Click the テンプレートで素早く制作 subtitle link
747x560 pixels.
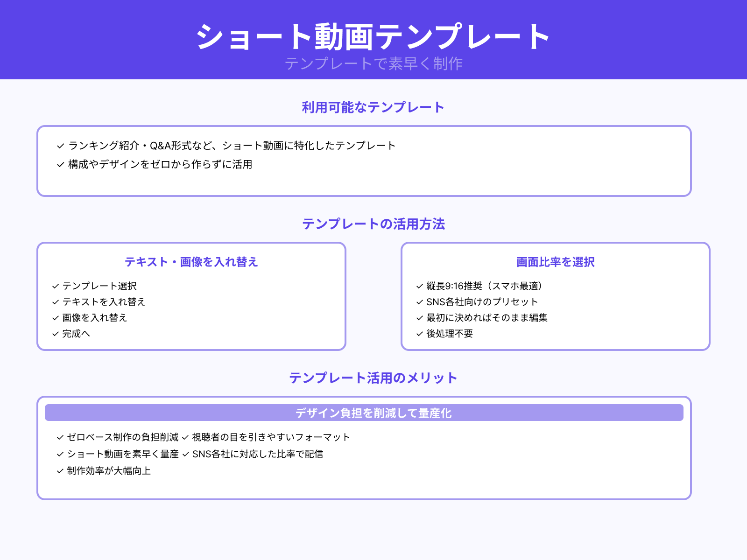(x=373, y=65)
